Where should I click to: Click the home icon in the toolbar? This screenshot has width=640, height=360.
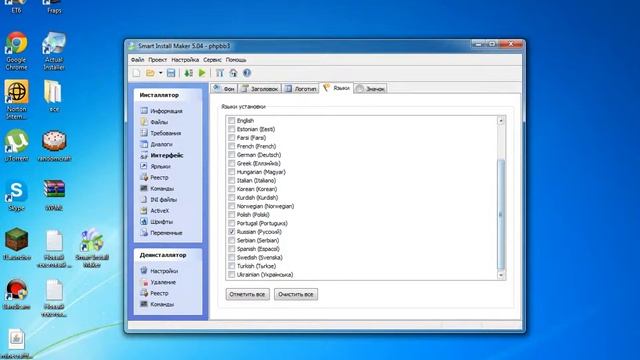click(233, 73)
